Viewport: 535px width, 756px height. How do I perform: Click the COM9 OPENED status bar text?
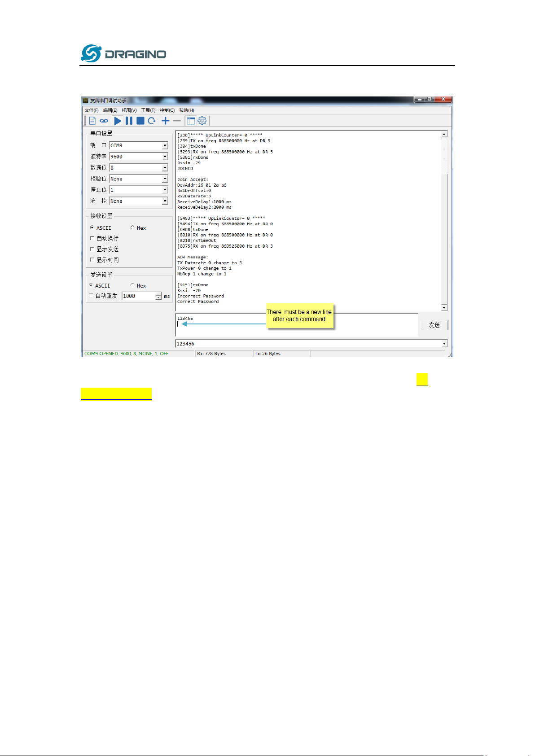pos(126,354)
